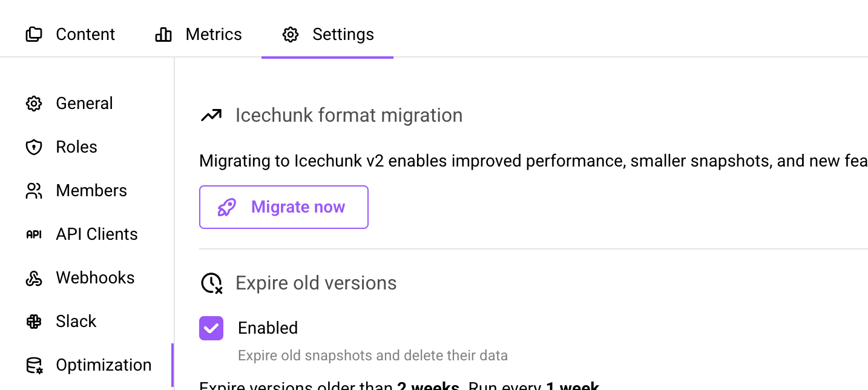Click the Content pages icon
Image resolution: width=868 pixels, height=390 pixels.
pyautogui.click(x=33, y=34)
